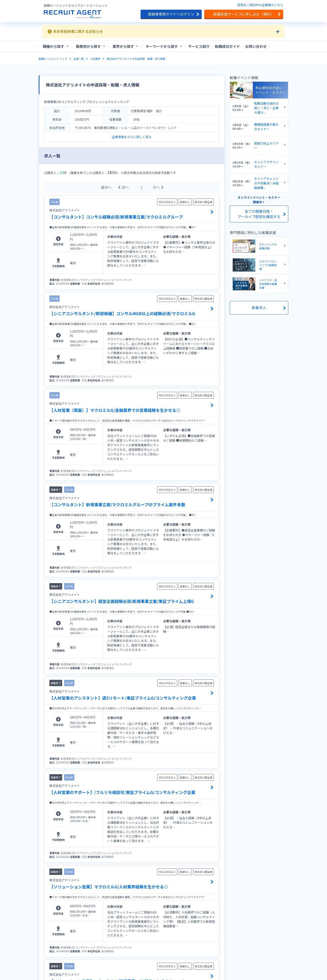
Task: Click chevron next to 面接力向上セミナー
Action: coord(285,145)
